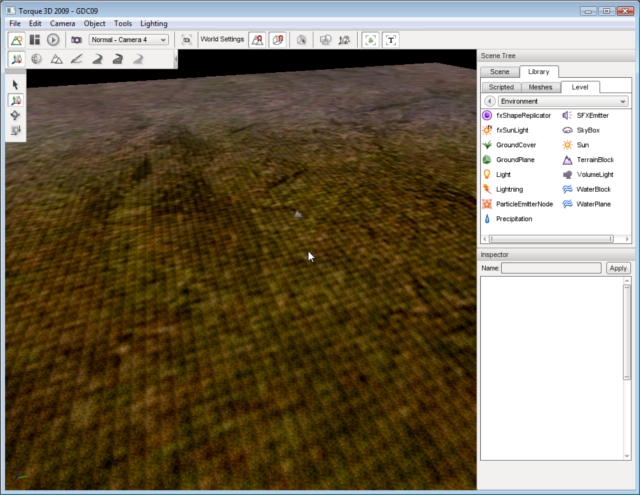Switch to the Scene tab
The height and width of the screenshot is (495, 640).
(500, 72)
